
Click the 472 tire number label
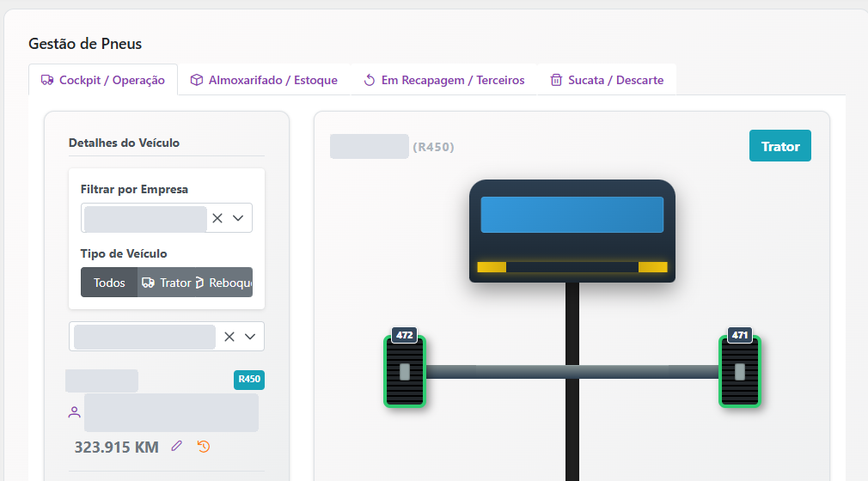pos(405,335)
